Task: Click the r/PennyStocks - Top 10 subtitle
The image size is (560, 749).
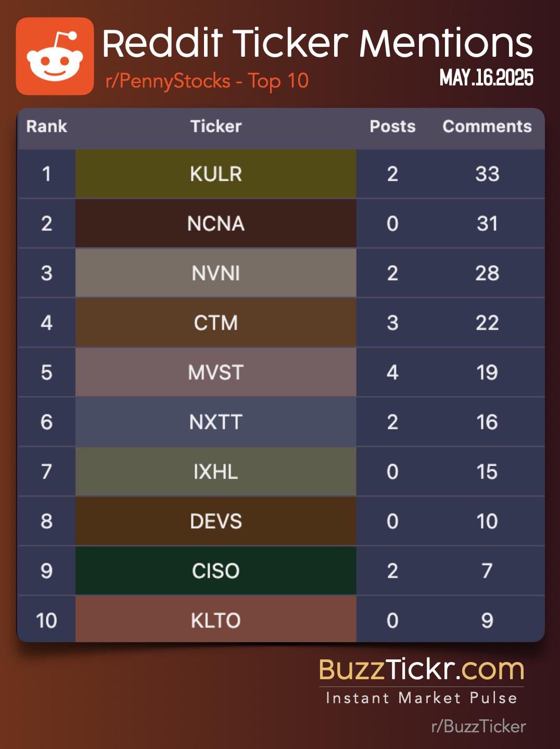Action: click(207, 81)
